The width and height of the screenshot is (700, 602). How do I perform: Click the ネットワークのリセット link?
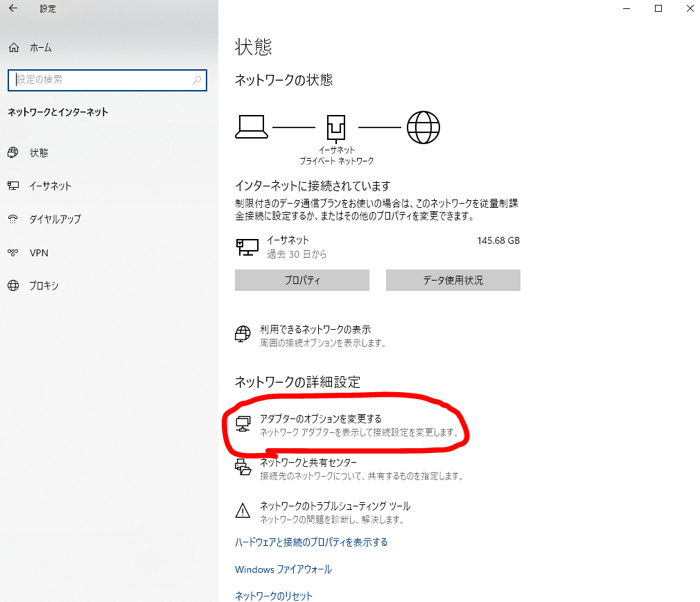[x=274, y=596]
